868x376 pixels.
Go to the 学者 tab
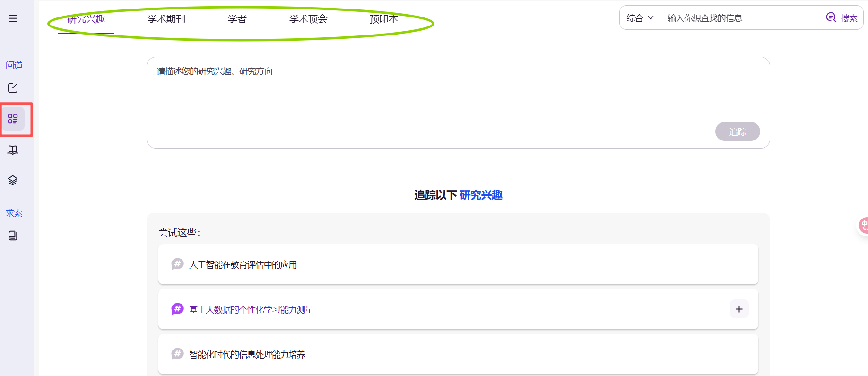click(237, 19)
